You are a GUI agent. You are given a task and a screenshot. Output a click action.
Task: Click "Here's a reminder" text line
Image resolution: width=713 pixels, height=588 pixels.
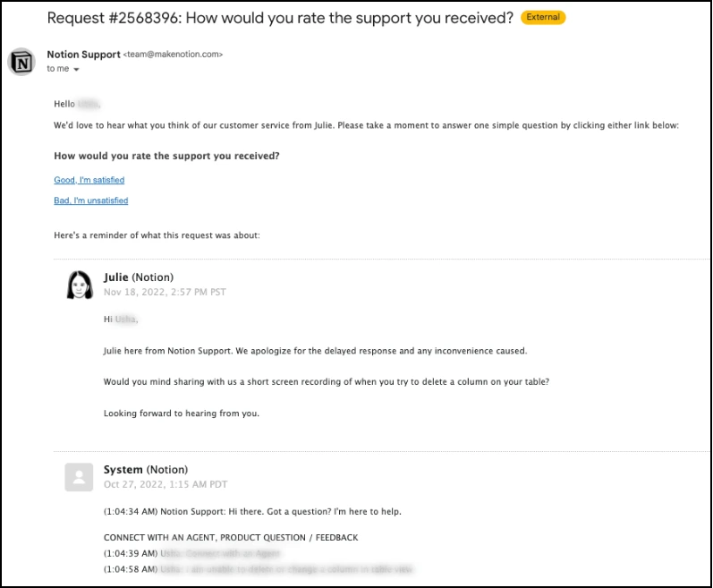157,235
